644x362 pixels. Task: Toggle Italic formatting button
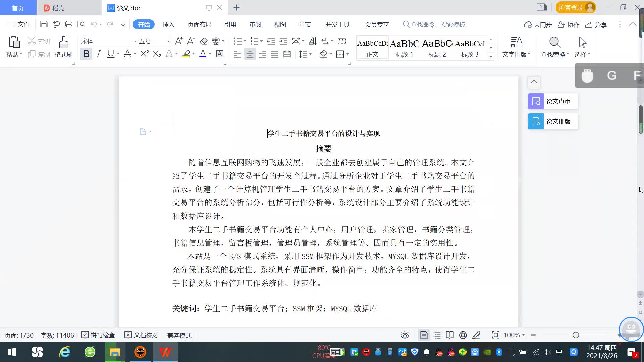pyautogui.click(x=98, y=54)
